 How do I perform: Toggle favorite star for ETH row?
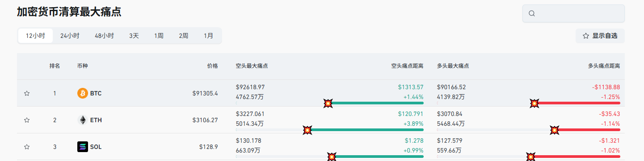[x=27, y=120]
